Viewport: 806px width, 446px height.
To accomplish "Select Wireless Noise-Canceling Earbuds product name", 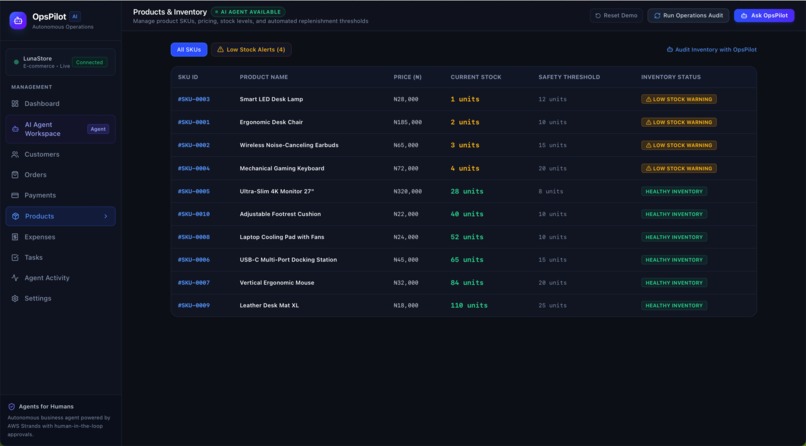I will 289,145.
